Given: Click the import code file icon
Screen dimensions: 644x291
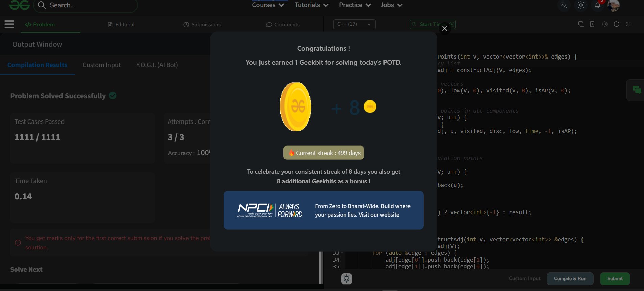Looking at the screenshot, I should pyautogui.click(x=593, y=24).
